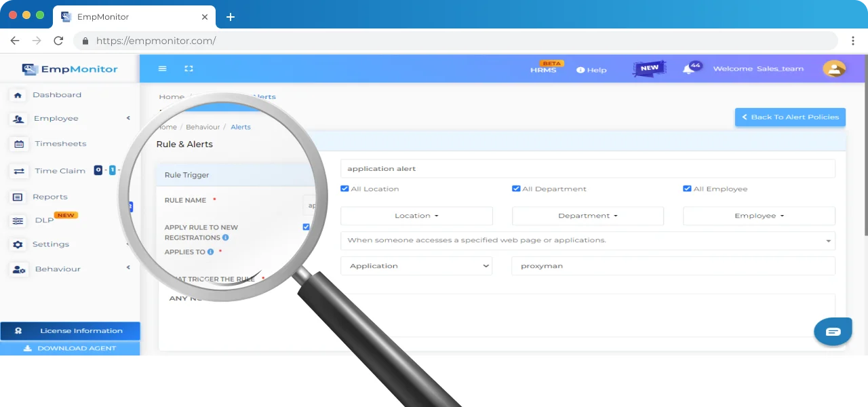Click Alerts breadcrumb in magnified view
Screen dimensions: 868x407
pos(241,127)
